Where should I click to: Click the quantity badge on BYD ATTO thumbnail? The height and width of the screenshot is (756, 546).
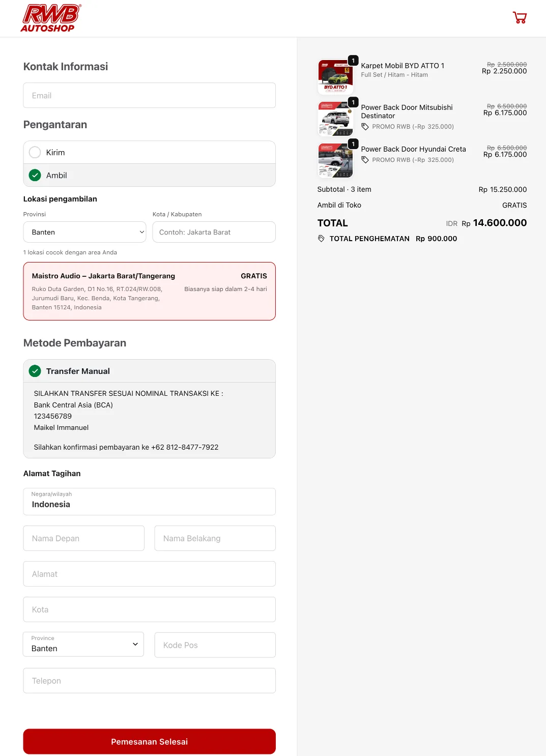pos(352,60)
